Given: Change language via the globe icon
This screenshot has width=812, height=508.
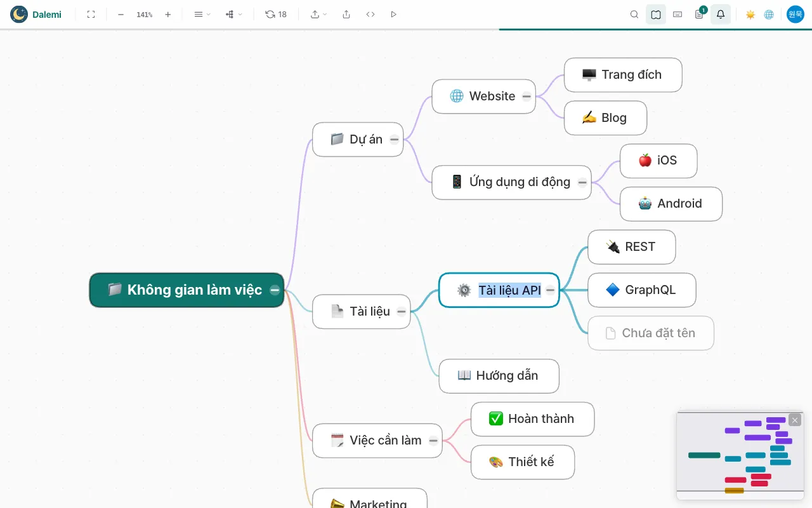Looking at the screenshot, I should click(x=769, y=14).
